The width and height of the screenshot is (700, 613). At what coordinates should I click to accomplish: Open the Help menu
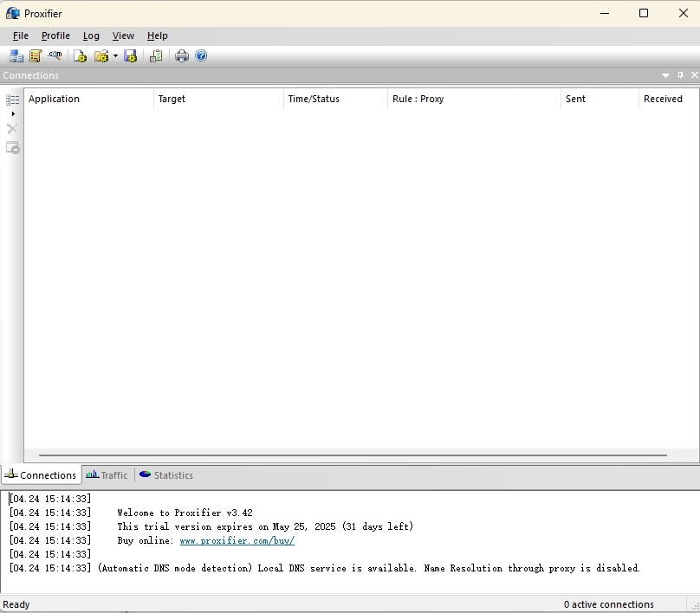tap(157, 35)
